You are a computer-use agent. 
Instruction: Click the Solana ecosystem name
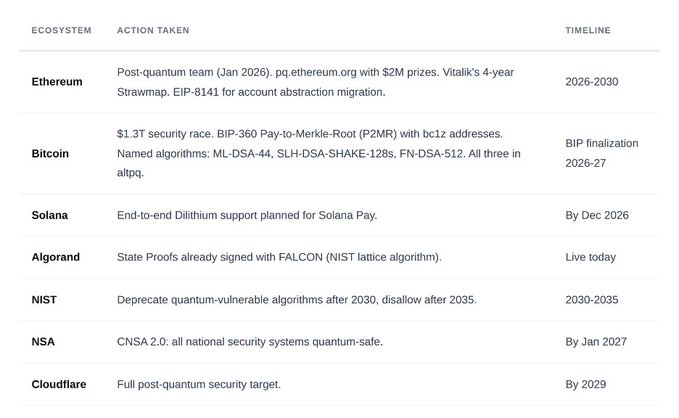coord(50,215)
